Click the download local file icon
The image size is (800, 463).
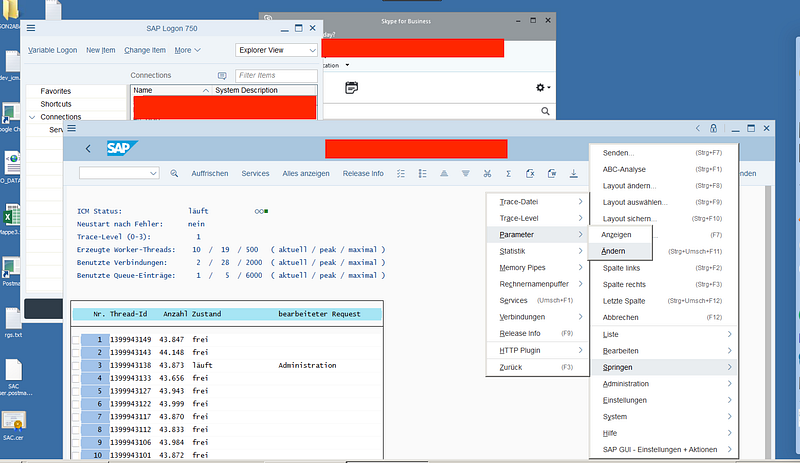[573, 174]
